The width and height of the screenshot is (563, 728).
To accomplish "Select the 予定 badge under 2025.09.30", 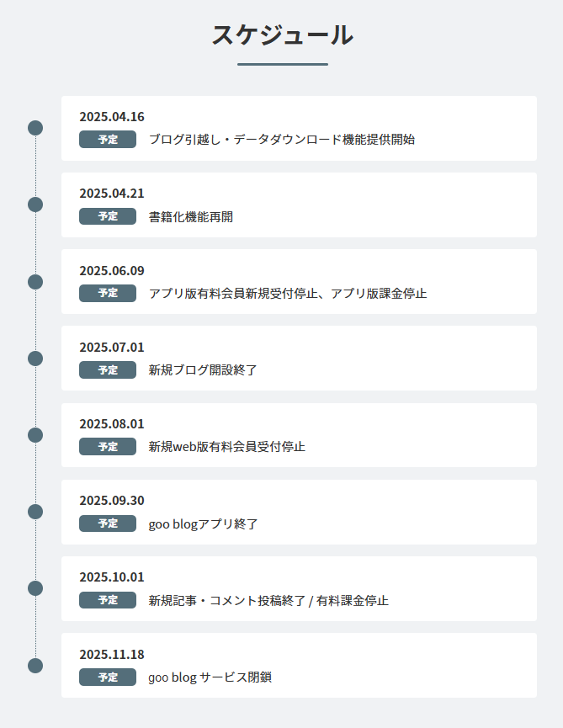I will (108, 523).
